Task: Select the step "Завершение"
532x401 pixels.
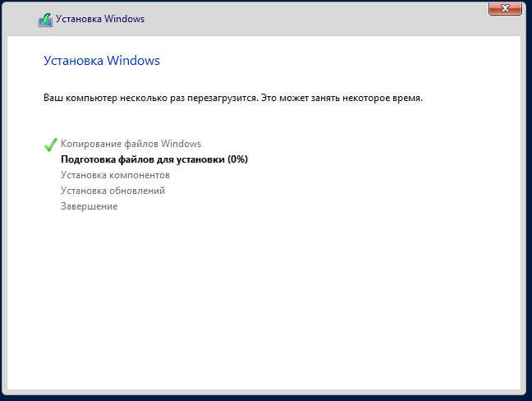Action: point(89,206)
